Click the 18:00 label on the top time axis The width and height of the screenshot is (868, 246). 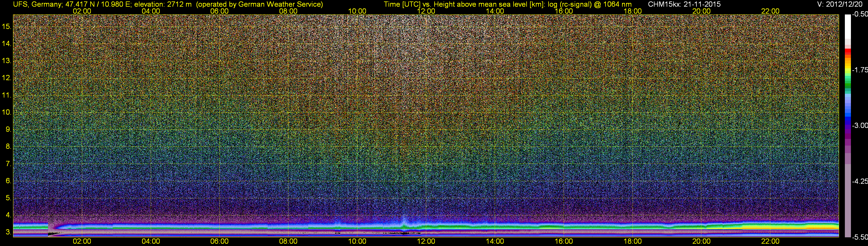coord(632,11)
